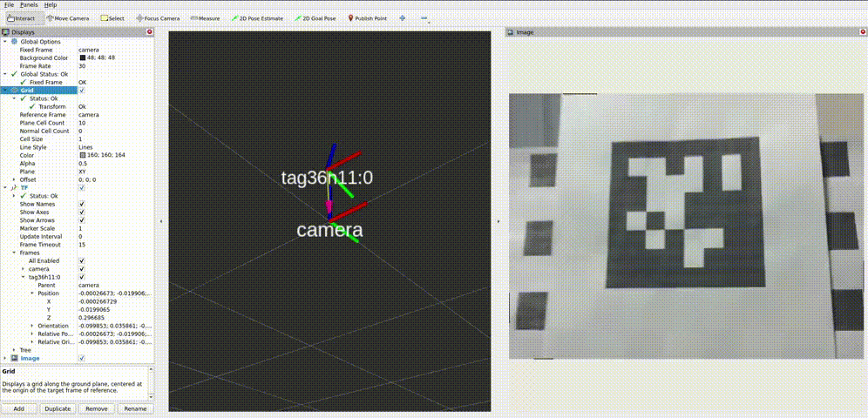This screenshot has height=418, width=868.
Task: Collapse the Grid display tree
Action: [5, 90]
